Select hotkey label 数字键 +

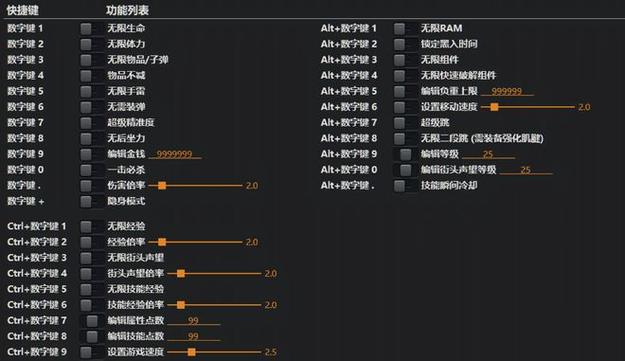pos(26,201)
